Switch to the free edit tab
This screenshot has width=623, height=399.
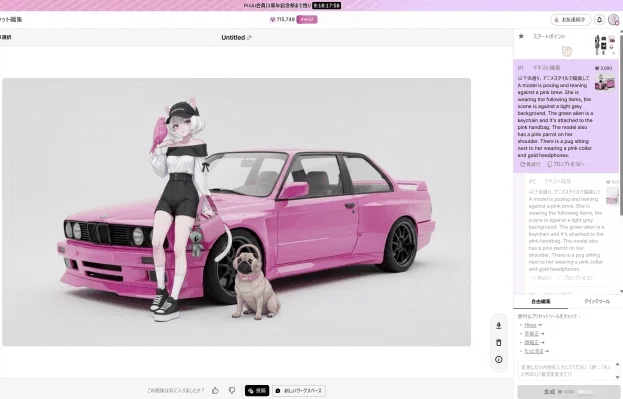541,302
